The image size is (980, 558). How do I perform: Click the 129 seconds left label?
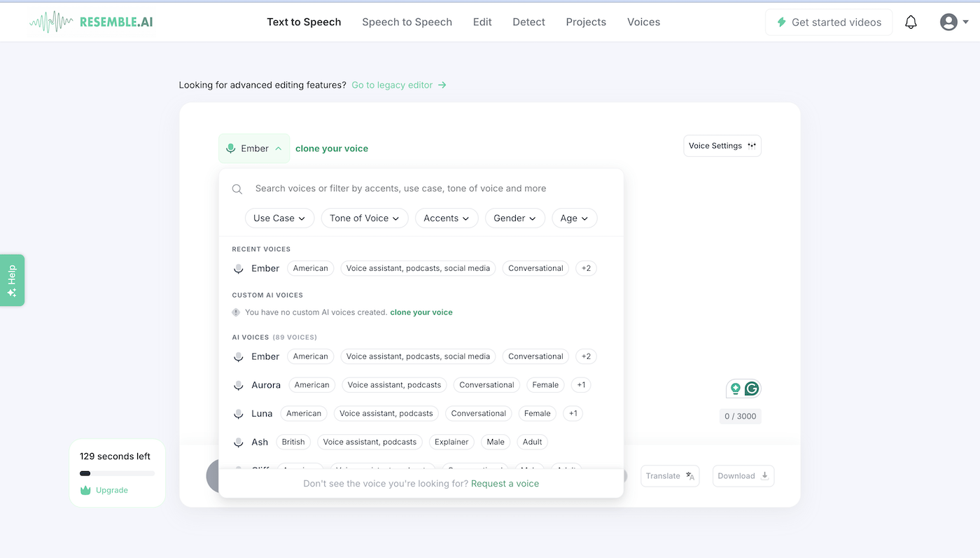coord(115,456)
